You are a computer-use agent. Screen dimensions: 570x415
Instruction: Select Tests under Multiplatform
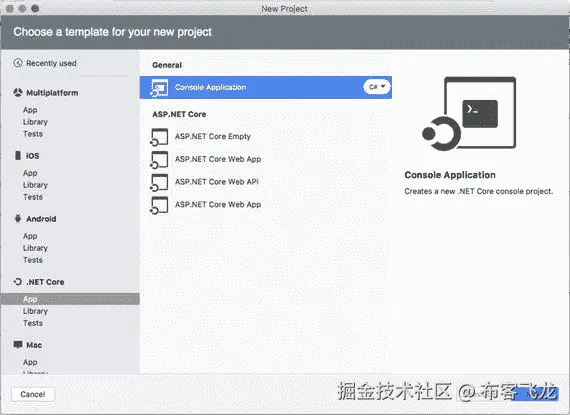click(33, 134)
